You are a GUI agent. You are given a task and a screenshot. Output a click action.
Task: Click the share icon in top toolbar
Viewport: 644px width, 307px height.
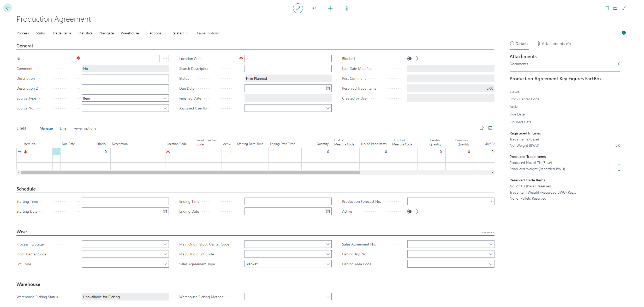(x=314, y=8)
